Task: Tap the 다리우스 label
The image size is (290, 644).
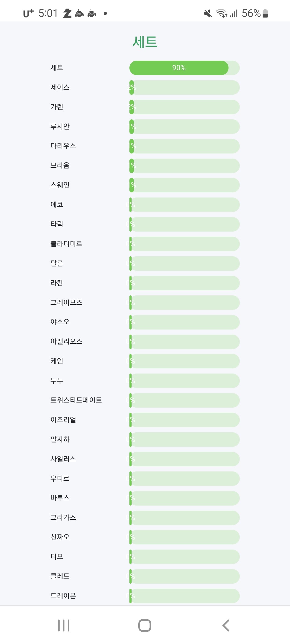Action: tap(63, 146)
